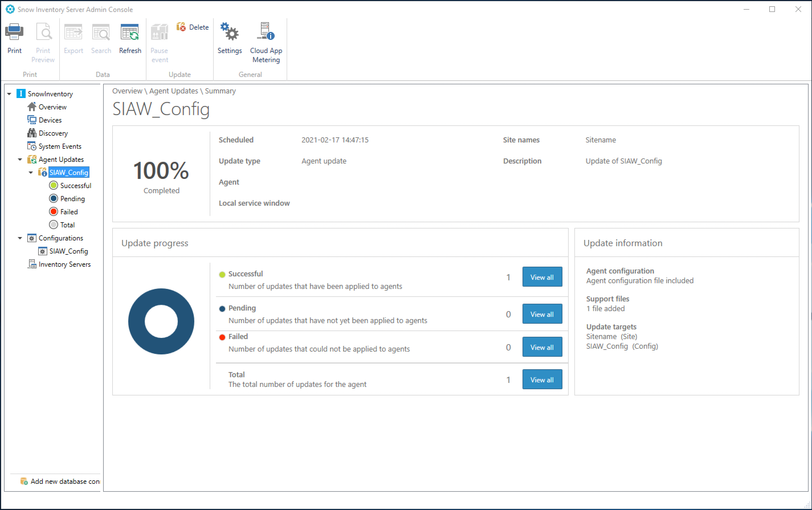
Task: Open the Successful node with green circle
Action: pos(70,185)
